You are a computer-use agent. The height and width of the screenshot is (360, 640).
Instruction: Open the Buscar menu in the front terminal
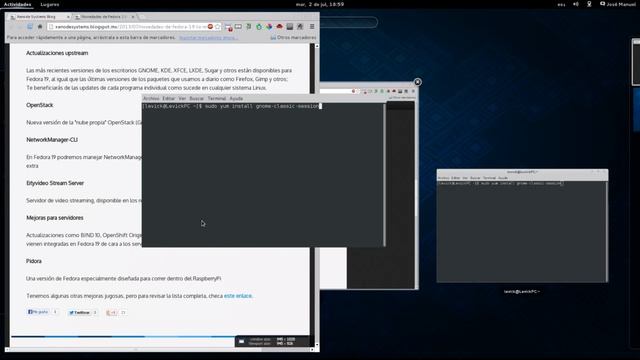pos(196,98)
